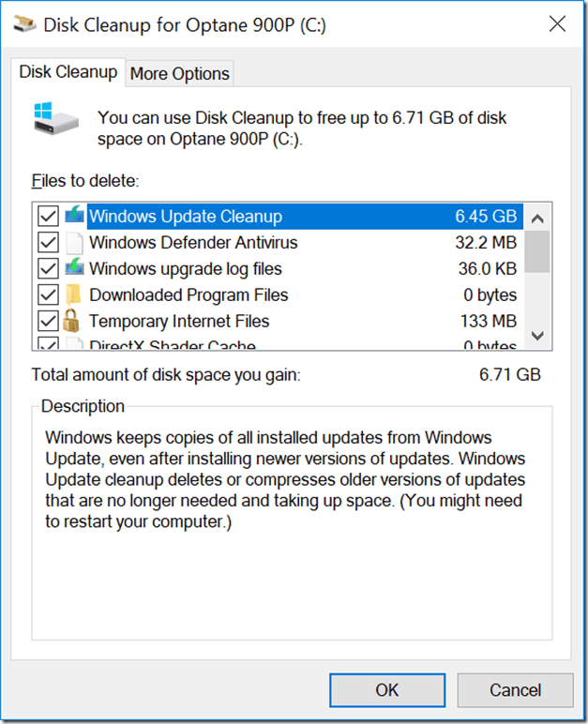
Task: Click the Windows Update Cleanup icon
Action: click(x=74, y=216)
